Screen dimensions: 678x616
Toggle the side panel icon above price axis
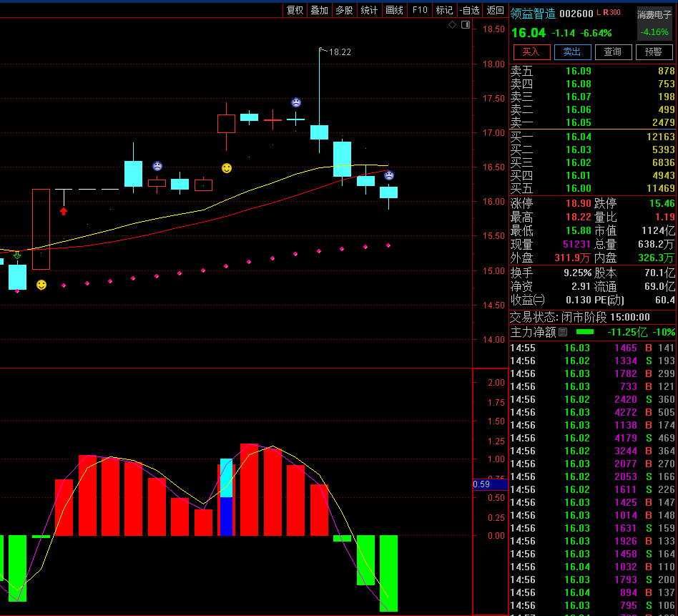click(466, 24)
